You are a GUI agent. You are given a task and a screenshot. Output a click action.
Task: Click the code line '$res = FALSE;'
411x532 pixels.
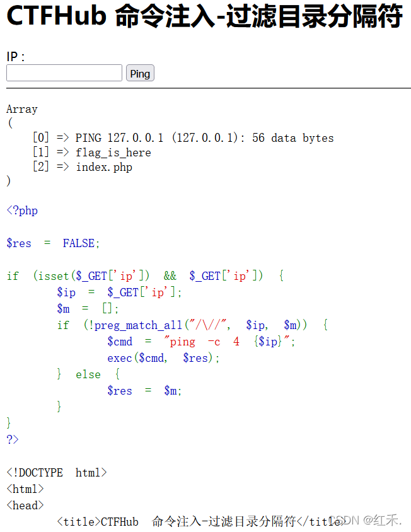tap(53, 243)
